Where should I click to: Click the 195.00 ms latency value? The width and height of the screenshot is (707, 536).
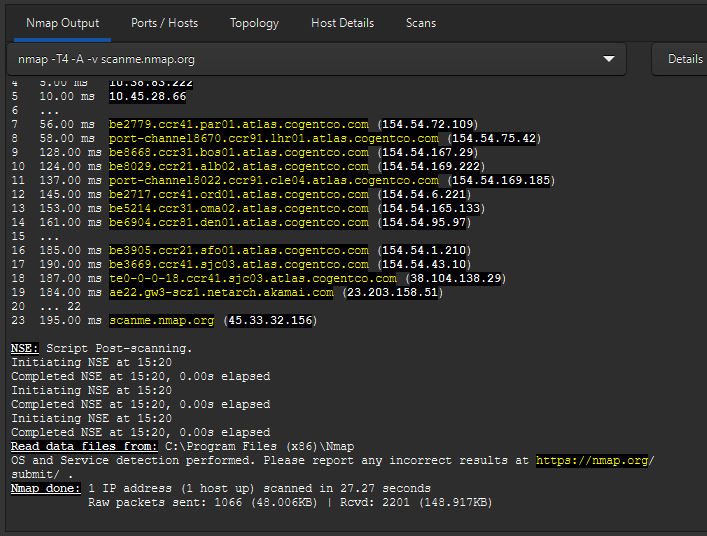point(70,320)
